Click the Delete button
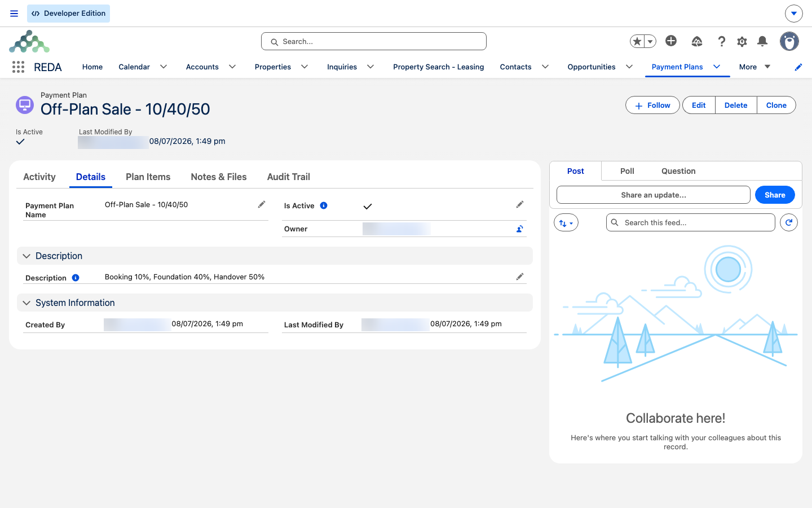Screen dimensions: 812x508 click(736, 106)
